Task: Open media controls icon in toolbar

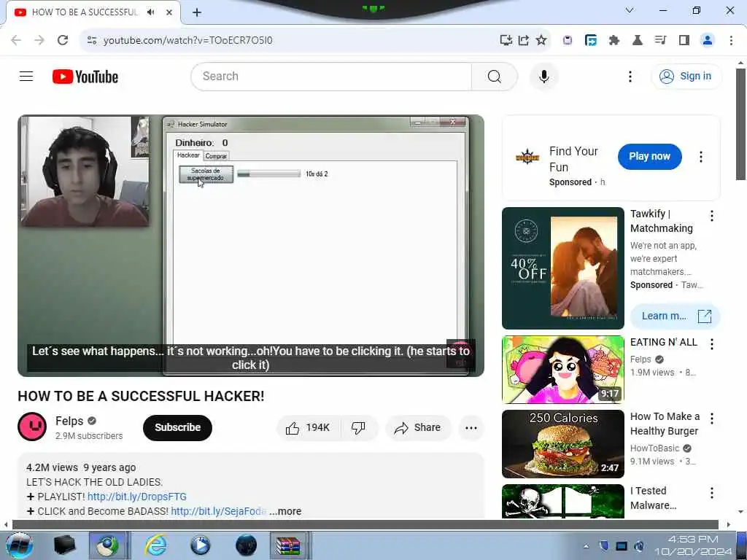Action: coord(660,40)
